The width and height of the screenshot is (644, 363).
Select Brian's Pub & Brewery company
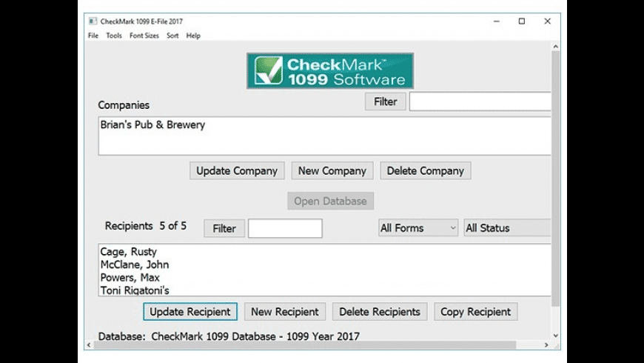pos(324,124)
